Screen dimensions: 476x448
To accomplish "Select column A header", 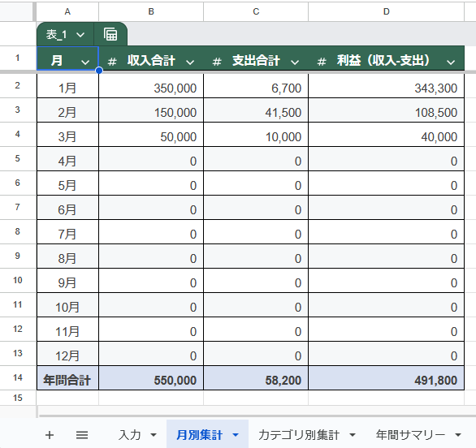I will [x=67, y=11].
